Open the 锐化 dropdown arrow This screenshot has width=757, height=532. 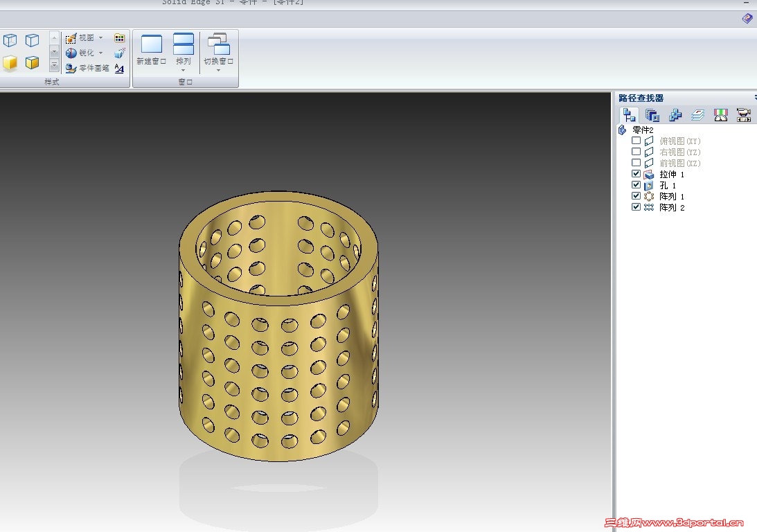pyautogui.click(x=101, y=53)
